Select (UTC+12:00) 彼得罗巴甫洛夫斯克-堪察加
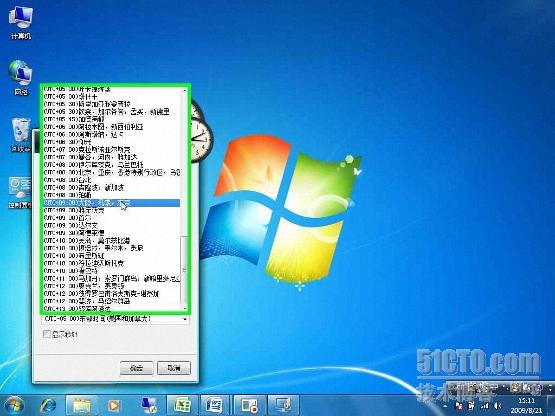This screenshot has width=555, height=416. coord(112,294)
